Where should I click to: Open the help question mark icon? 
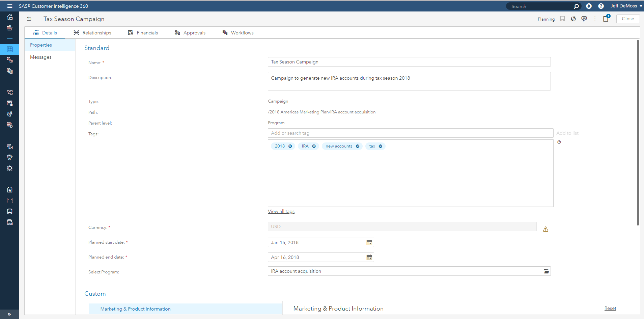pyautogui.click(x=601, y=6)
